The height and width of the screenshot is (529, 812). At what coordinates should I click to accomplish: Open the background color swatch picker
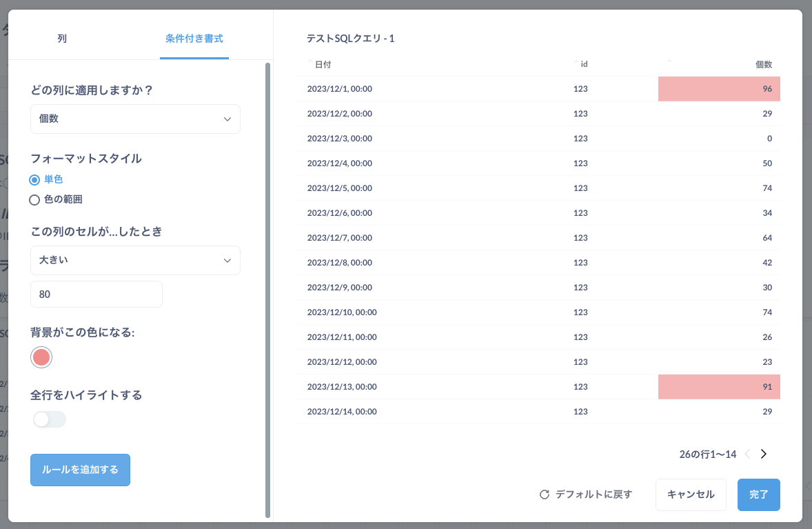pos(41,357)
